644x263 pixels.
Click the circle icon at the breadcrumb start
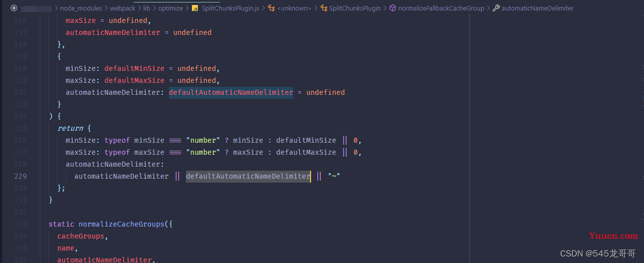pos(14,8)
